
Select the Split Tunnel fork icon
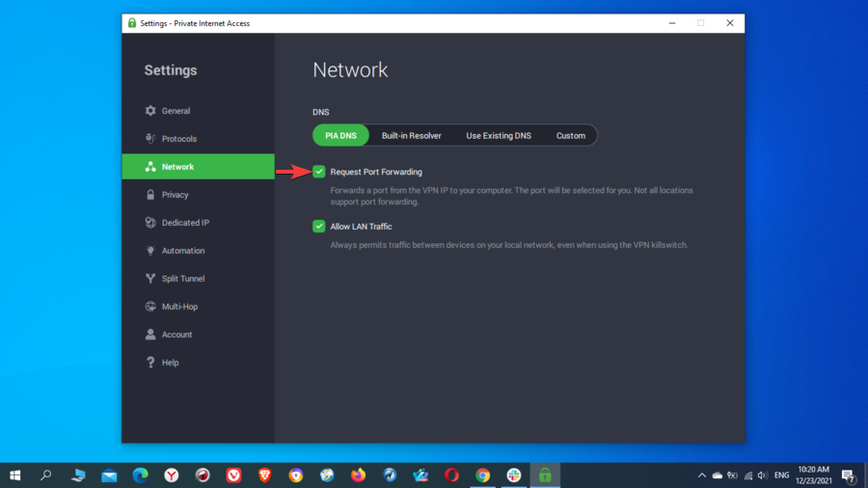coord(150,279)
